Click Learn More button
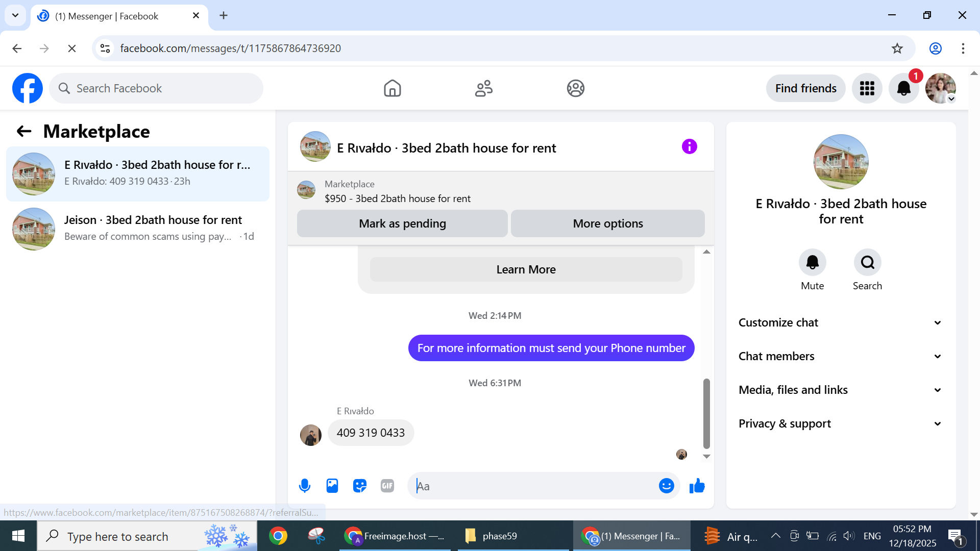Screen dimensions: 980x551 [526, 269]
